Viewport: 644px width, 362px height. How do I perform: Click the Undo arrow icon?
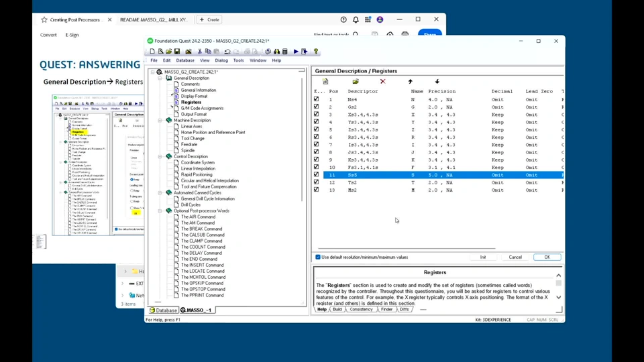[x=227, y=52]
